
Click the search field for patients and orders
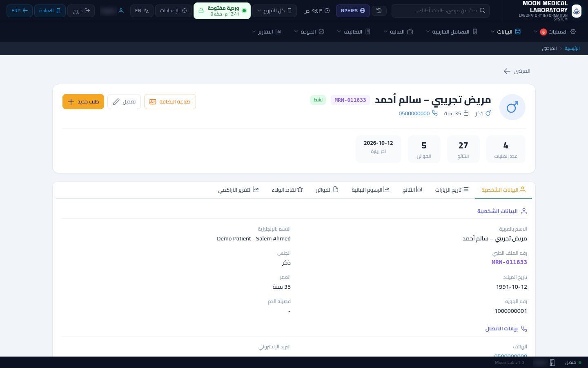click(x=440, y=11)
